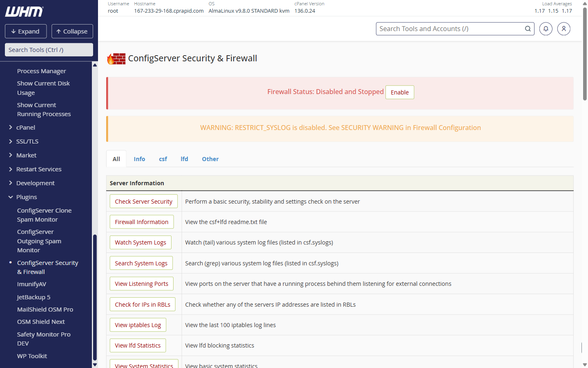
Task: Focus Search Tools and Accounts field
Action: click(455, 29)
